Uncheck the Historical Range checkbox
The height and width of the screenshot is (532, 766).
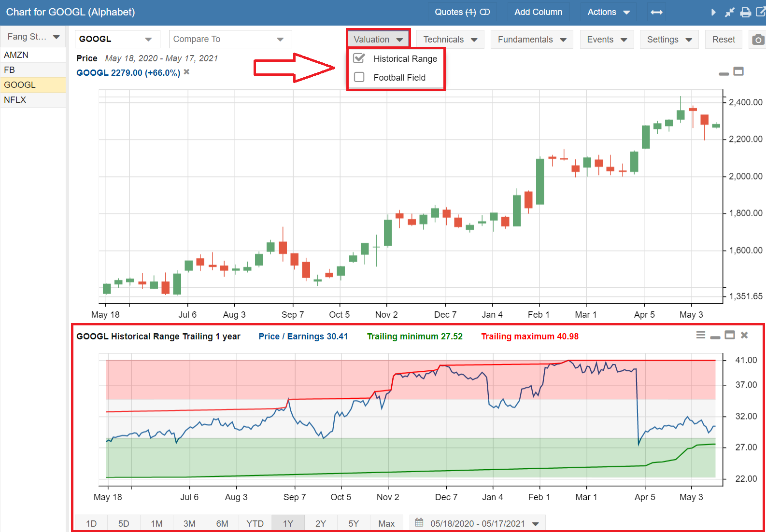[x=359, y=58]
